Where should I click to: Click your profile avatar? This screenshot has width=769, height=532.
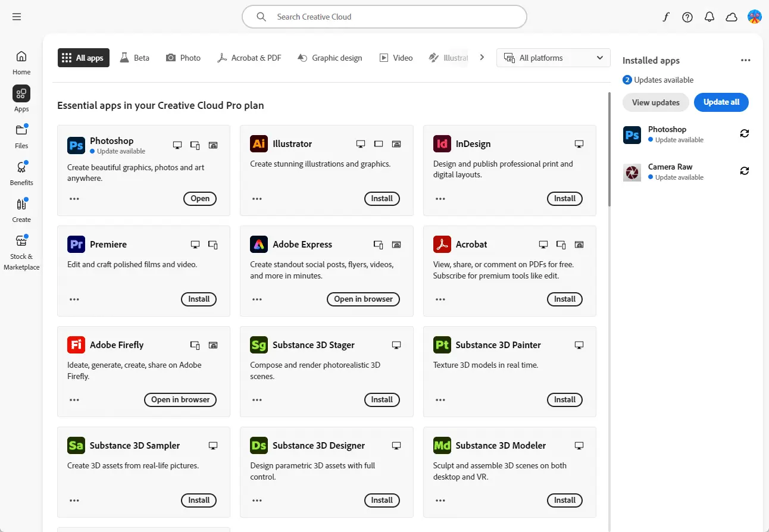[754, 17]
